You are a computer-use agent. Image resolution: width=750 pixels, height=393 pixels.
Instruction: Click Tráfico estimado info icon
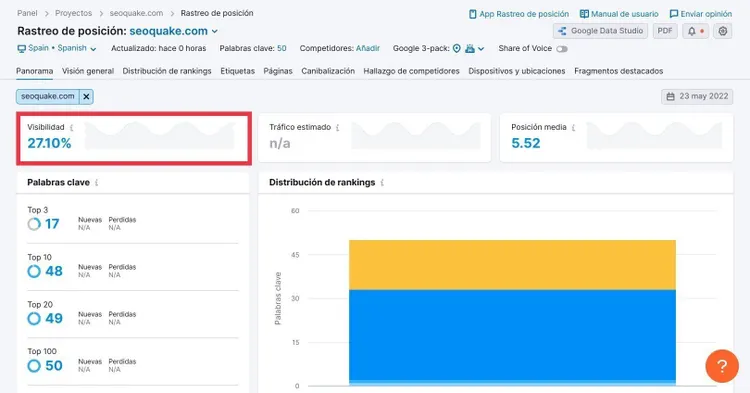(338, 128)
